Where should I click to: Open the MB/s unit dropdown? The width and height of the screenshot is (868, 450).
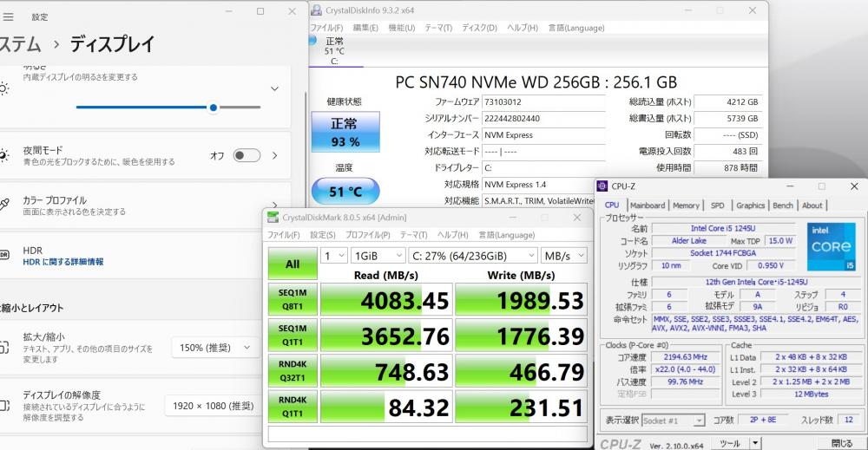pyautogui.click(x=563, y=256)
